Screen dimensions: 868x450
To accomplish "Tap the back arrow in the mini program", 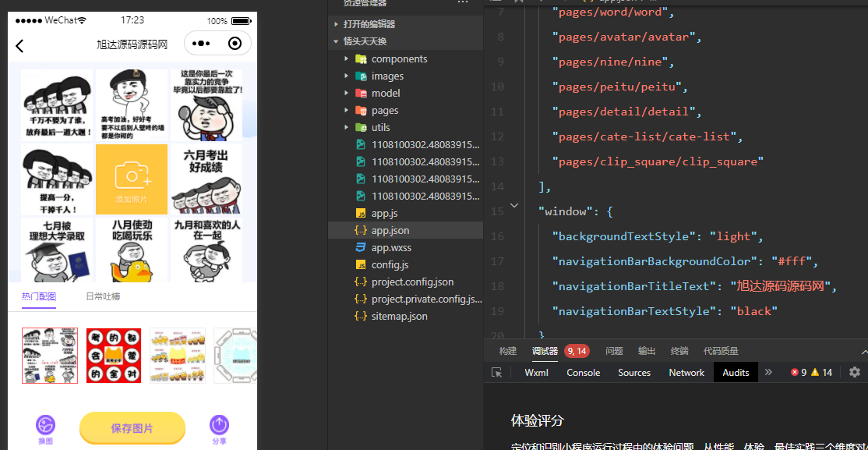I will click(20, 45).
